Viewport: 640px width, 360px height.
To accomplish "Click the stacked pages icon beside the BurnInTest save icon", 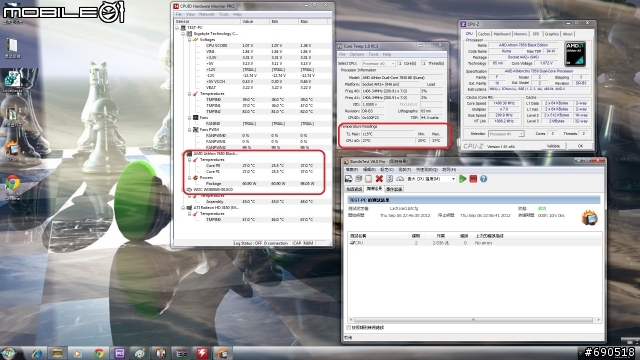I will pyautogui.click(x=358, y=179).
